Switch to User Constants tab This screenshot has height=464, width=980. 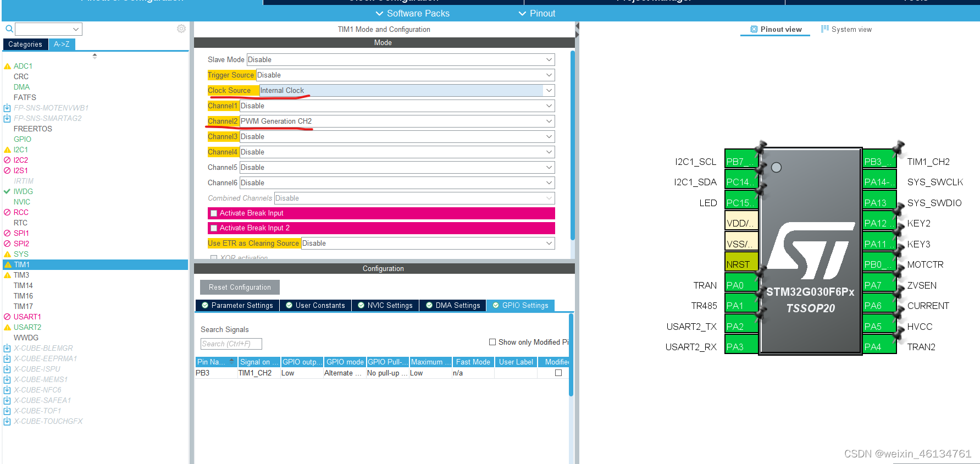point(315,306)
